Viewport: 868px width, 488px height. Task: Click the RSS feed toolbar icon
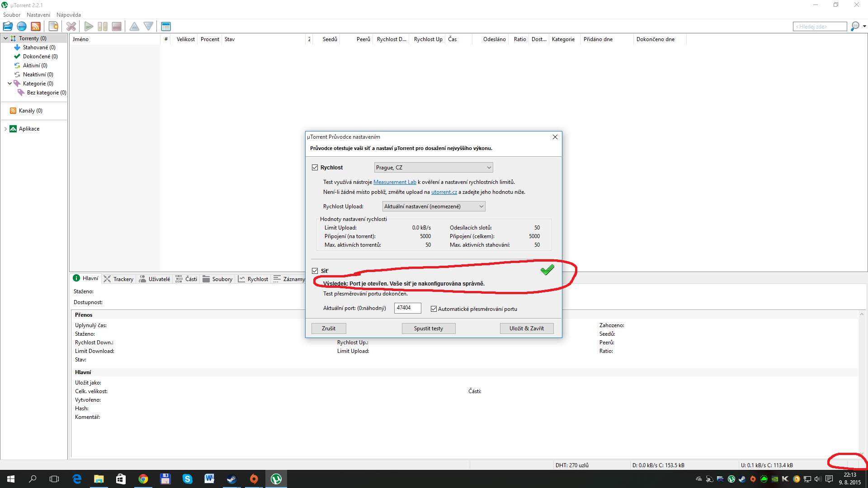pyautogui.click(x=36, y=26)
